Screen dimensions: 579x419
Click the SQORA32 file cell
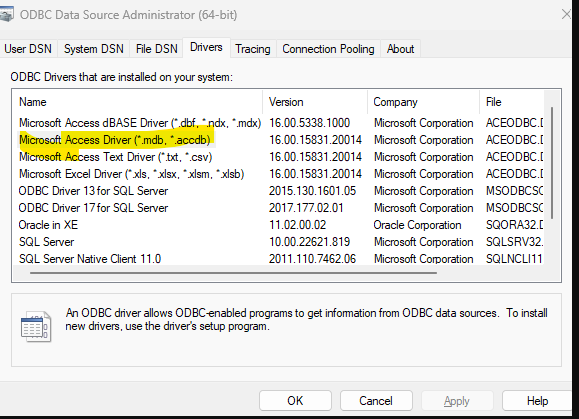[x=514, y=225]
